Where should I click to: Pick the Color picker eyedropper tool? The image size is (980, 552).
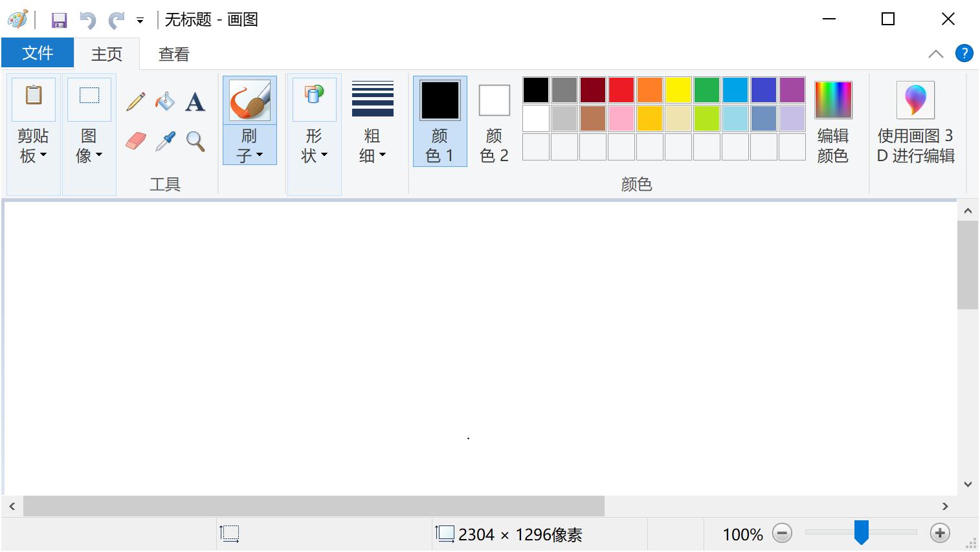[x=166, y=140]
